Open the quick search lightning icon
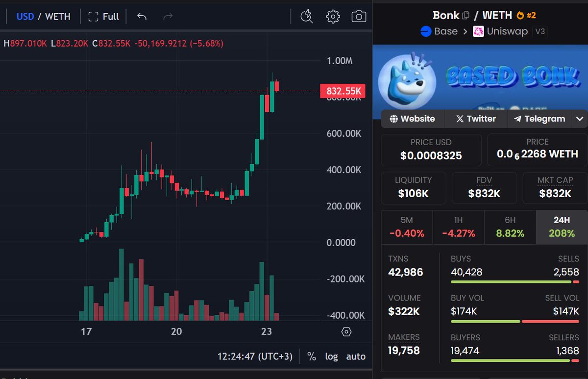 (307, 16)
